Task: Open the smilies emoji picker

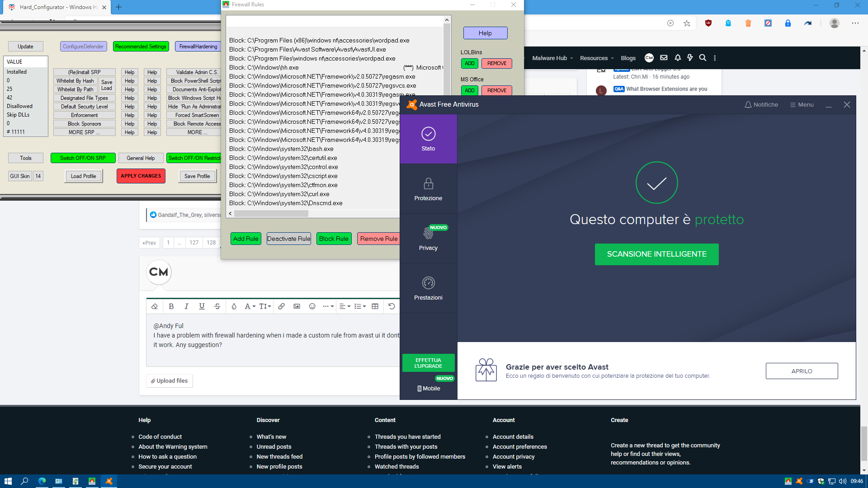Action: pos(312,306)
